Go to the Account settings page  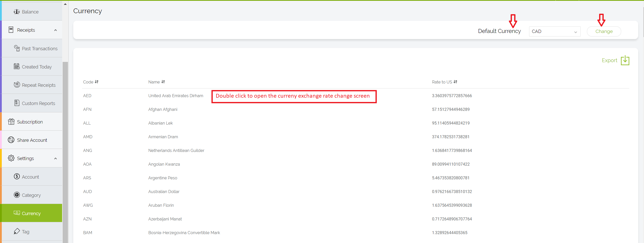point(30,177)
